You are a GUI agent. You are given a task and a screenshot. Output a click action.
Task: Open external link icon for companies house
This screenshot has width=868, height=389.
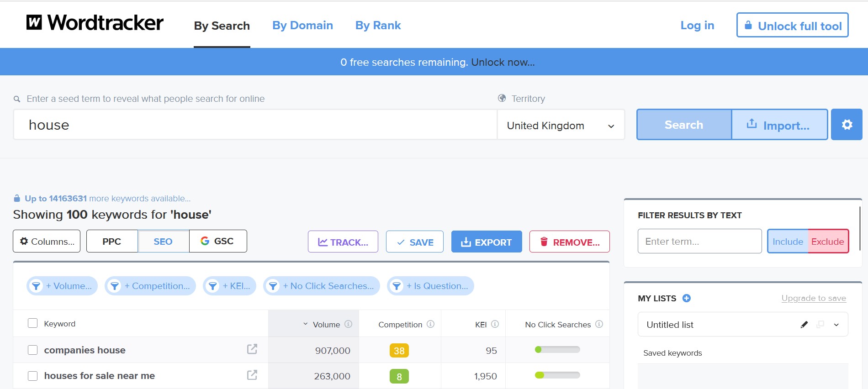click(x=252, y=349)
